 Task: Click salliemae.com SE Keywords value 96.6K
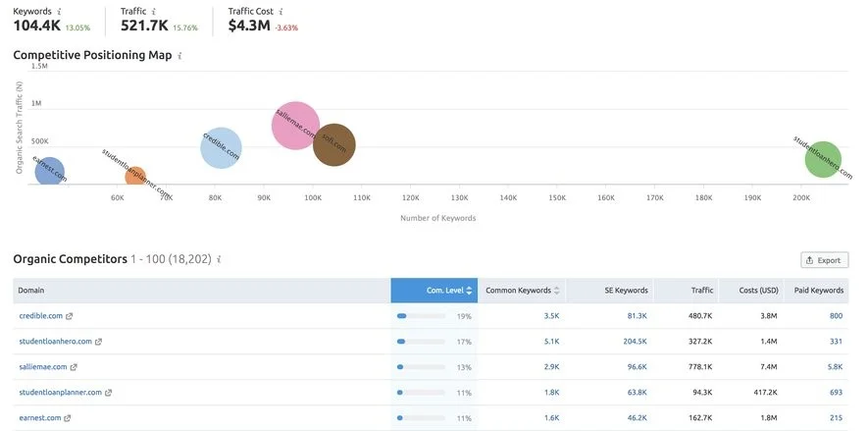click(637, 367)
